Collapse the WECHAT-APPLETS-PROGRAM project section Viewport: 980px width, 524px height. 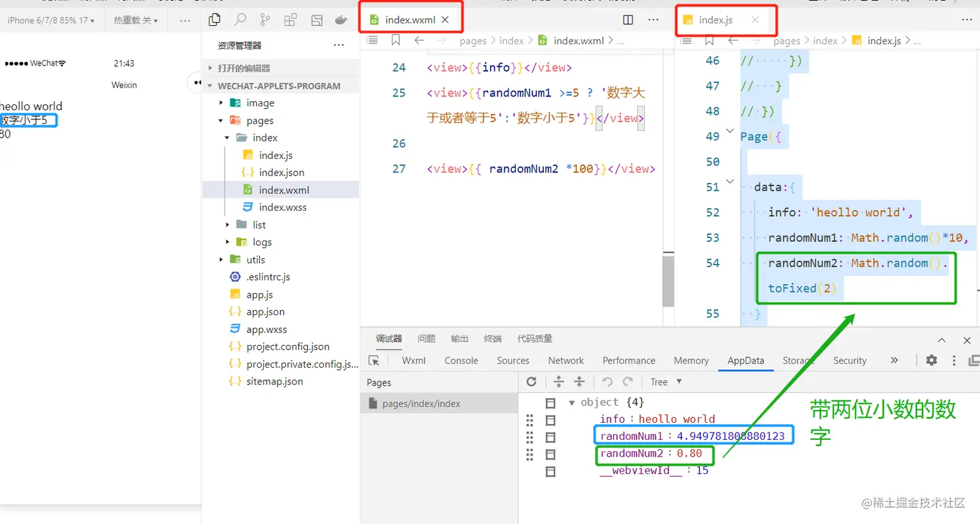coord(281,86)
